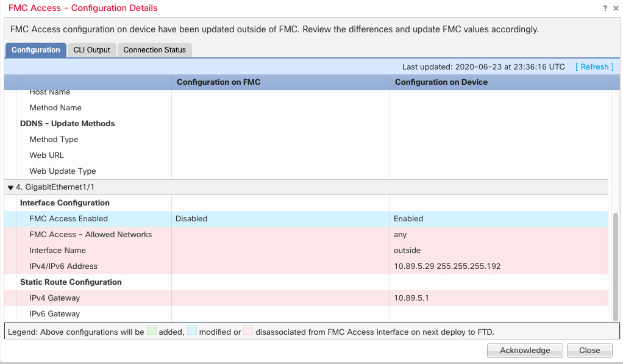Click the Close button at bottom
Image resolution: width=623 pixels, height=364 pixels.
589,350
